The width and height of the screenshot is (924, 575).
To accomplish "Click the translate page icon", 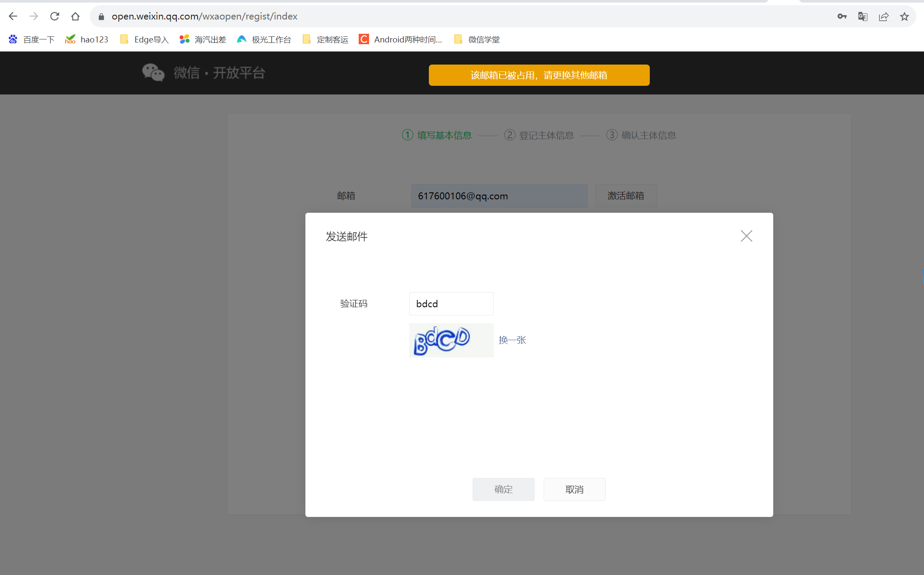I will click(x=862, y=16).
